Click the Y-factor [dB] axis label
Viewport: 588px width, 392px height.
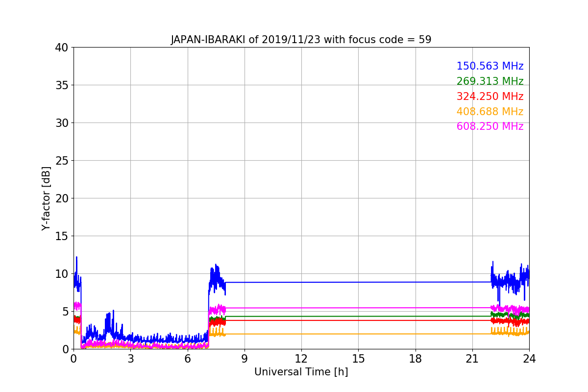[x=46, y=198]
